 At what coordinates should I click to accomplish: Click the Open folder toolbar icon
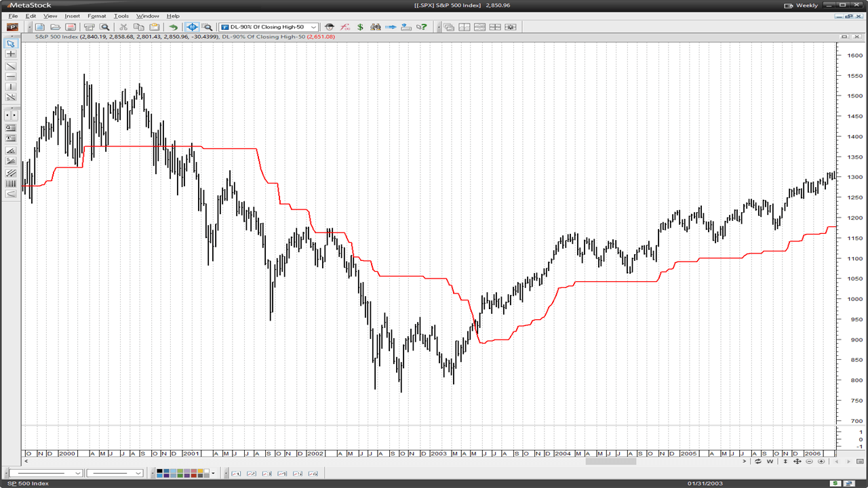coord(55,27)
